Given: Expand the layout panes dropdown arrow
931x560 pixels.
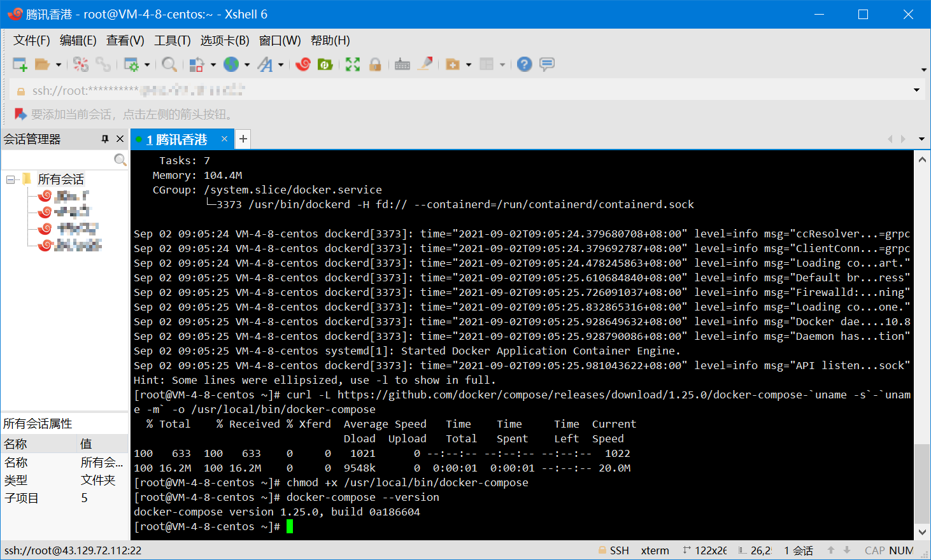Looking at the screenshot, I should (x=502, y=64).
